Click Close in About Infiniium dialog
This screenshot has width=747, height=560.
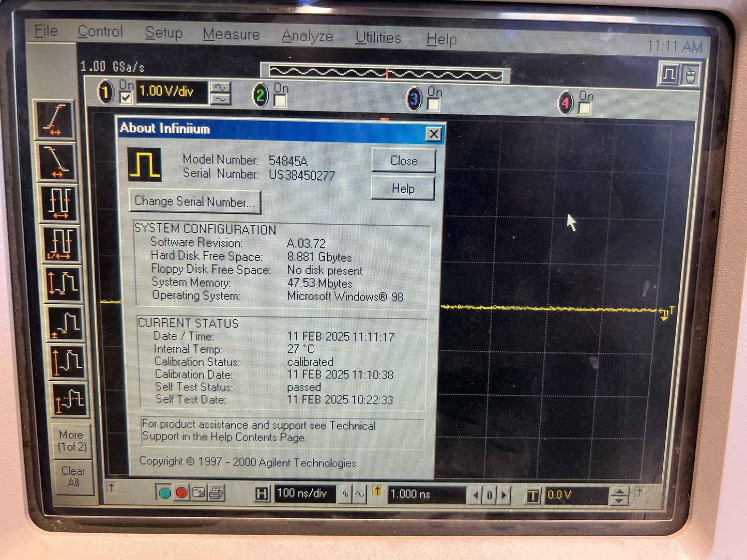(x=403, y=161)
